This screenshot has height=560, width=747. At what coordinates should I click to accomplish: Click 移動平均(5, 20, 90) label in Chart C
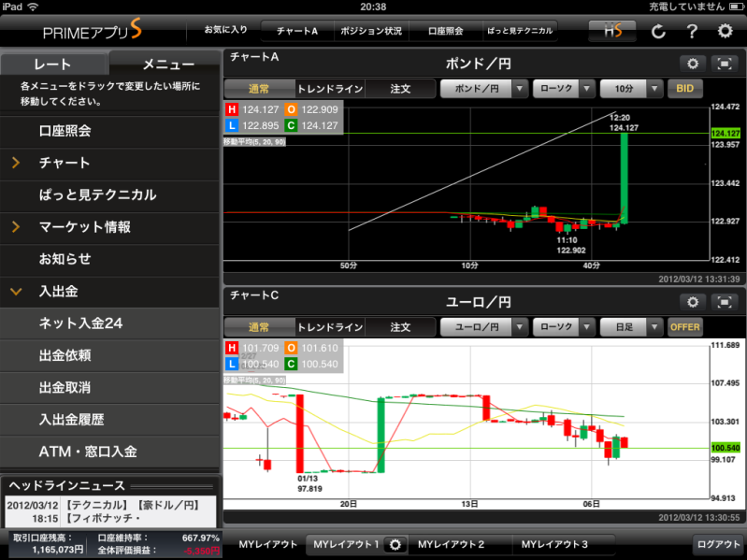tap(255, 381)
